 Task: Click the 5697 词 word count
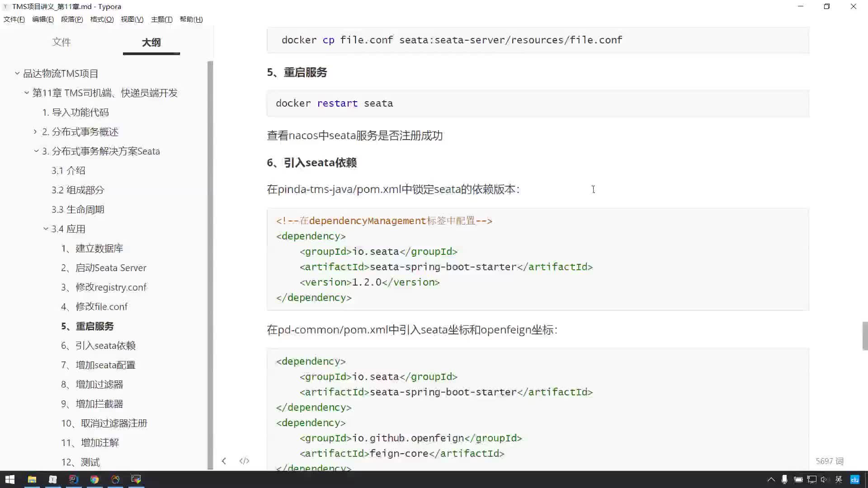click(830, 461)
